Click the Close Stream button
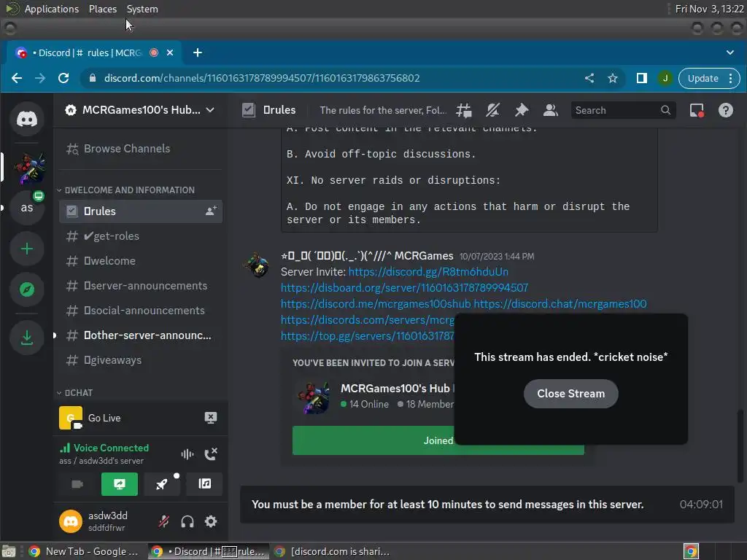The image size is (747, 560). pyautogui.click(x=570, y=394)
